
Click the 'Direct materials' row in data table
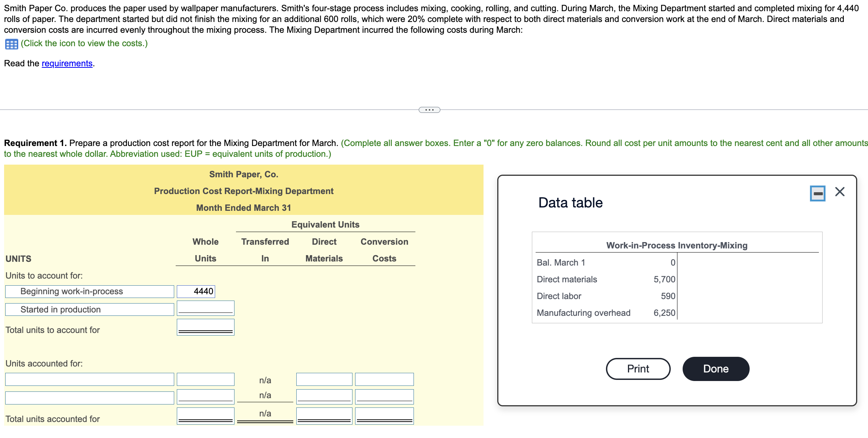tap(606, 279)
